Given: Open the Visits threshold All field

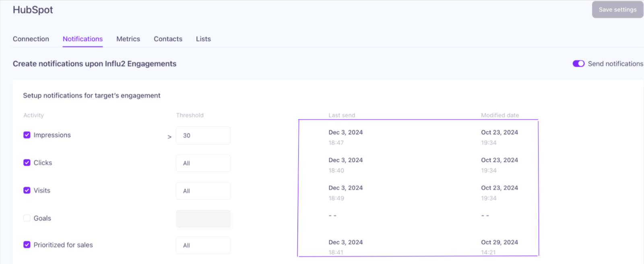Looking at the screenshot, I should tap(203, 191).
